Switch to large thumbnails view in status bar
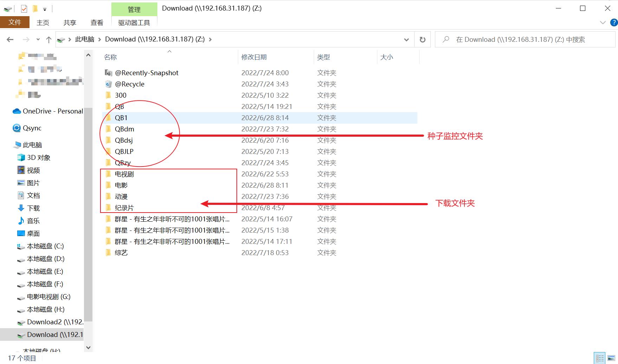The width and height of the screenshot is (618, 364). point(610,358)
